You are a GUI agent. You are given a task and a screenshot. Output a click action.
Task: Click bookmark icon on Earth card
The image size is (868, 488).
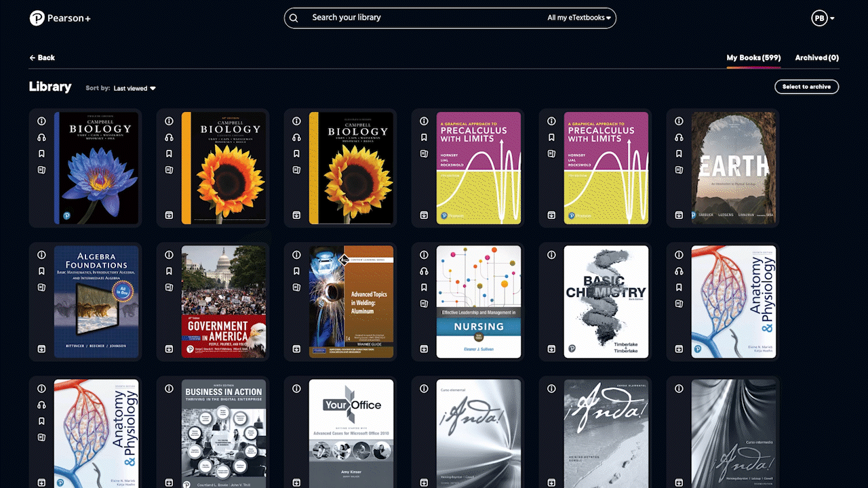click(679, 154)
